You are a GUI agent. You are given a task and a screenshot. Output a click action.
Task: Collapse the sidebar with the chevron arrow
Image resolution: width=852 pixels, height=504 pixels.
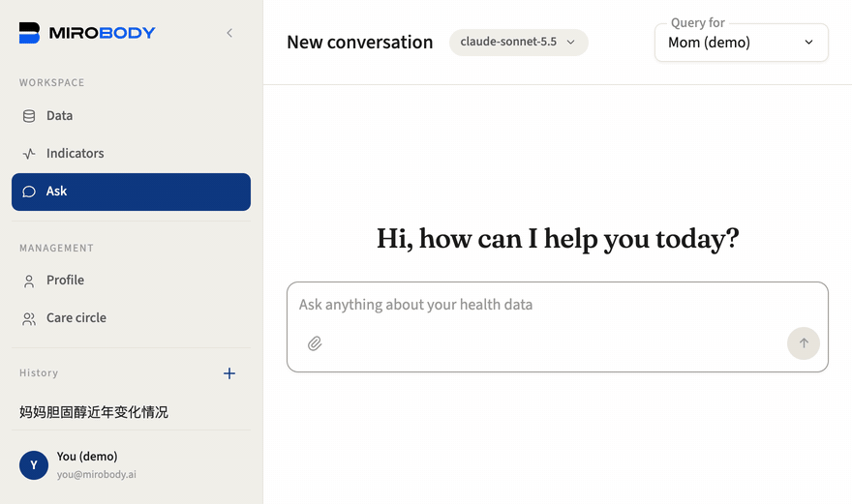pos(229,33)
